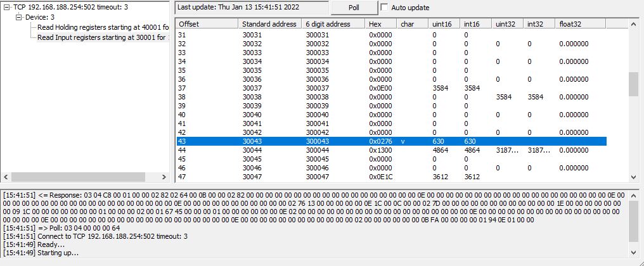The width and height of the screenshot is (644, 266).
Task: Click the uint16 column header
Action: click(x=444, y=23)
